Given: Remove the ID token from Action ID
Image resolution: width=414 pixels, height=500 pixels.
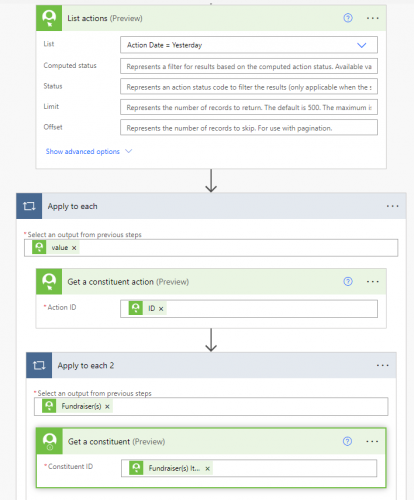Looking at the screenshot, I should (161, 309).
